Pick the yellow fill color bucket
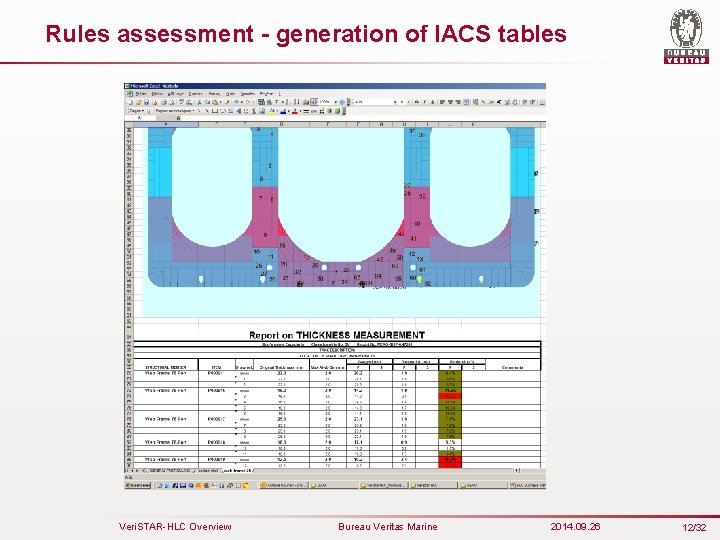 coord(272,111)
